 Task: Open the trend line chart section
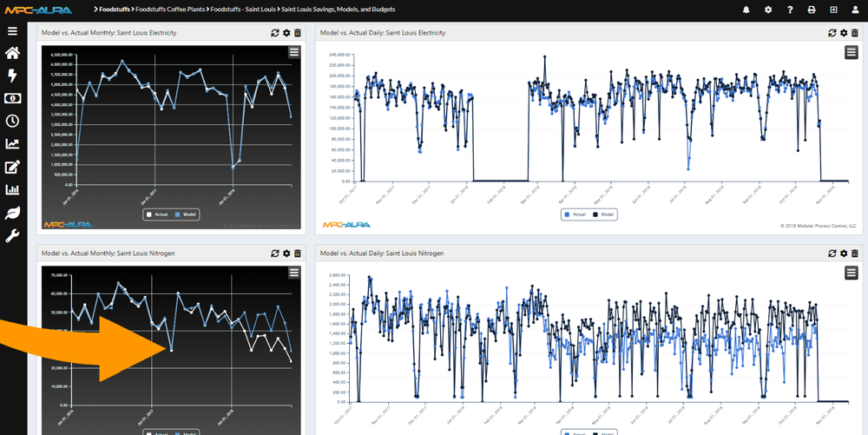[12, 144]
